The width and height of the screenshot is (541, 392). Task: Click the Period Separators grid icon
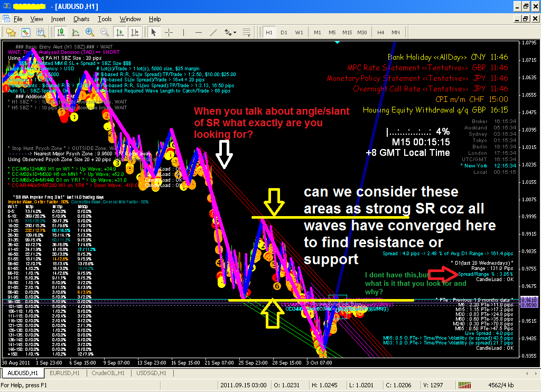(247, 33)
